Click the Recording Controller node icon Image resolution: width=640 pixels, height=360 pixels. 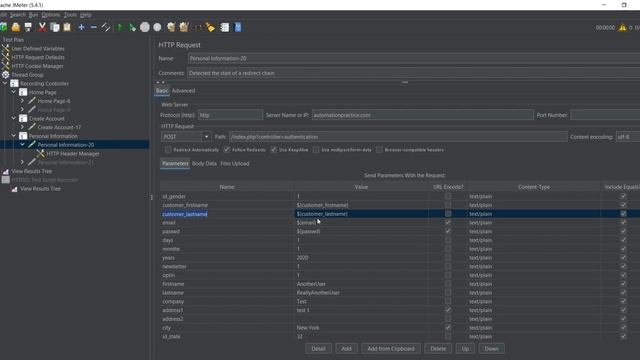click(x=14, y=83)
